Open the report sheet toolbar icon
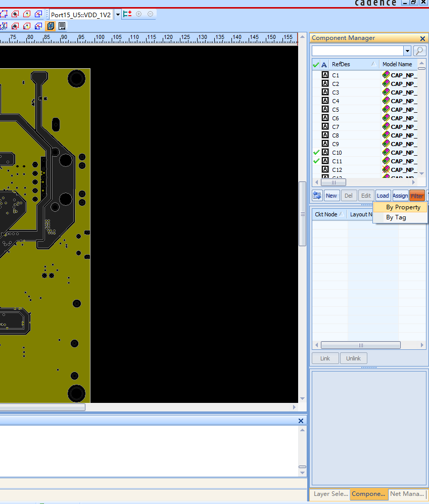The image size is (429, 504). pos(62,26)
